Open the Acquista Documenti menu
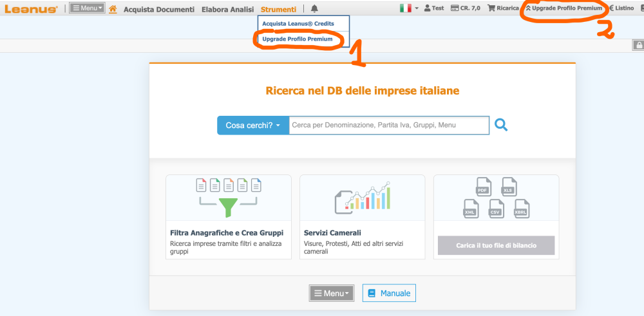This screenshot has width=644, height=316. 158,10
